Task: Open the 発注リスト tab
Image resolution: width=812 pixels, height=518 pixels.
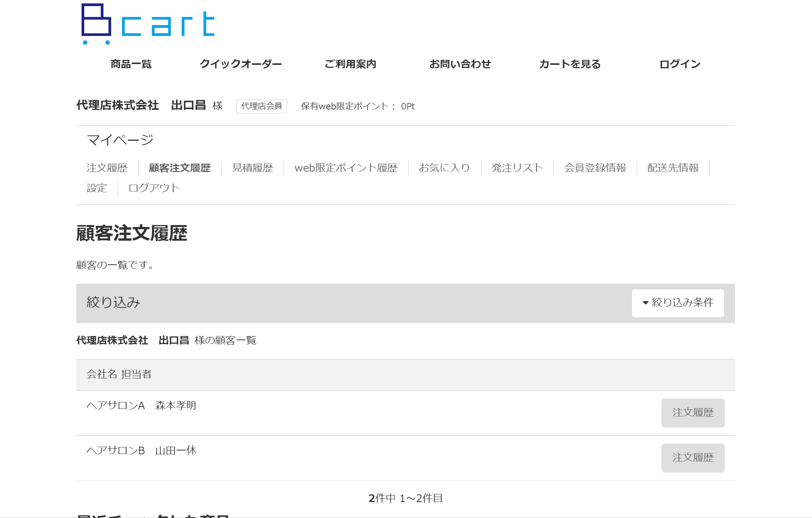Action: pyautogui.click(x=517, y=168)
